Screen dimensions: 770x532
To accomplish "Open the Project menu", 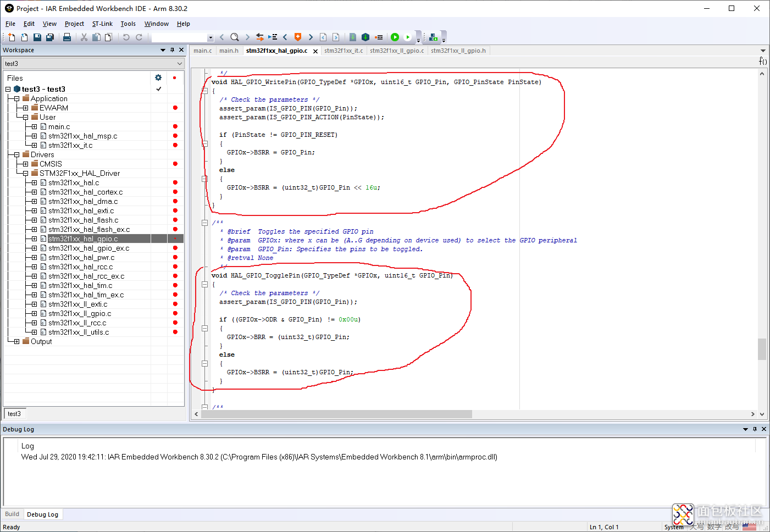I will coord(74,24).
